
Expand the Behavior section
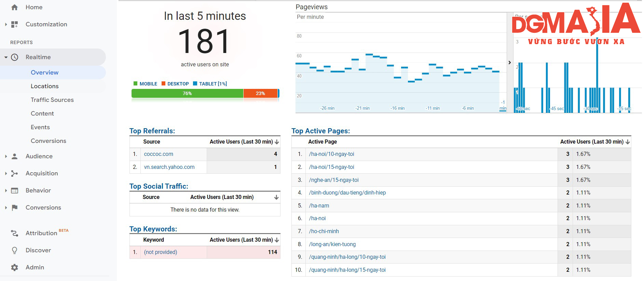(x=6, y=190)
